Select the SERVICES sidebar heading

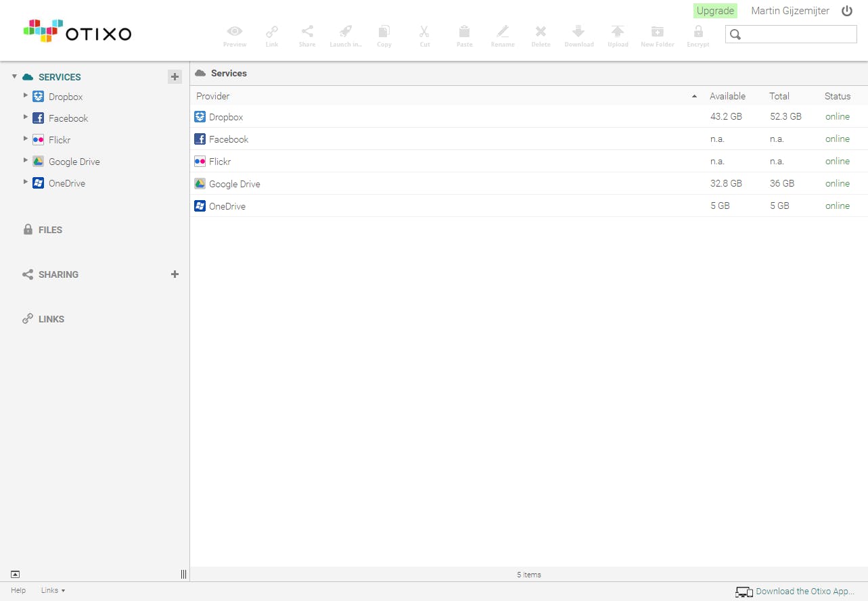click(60, 77)
